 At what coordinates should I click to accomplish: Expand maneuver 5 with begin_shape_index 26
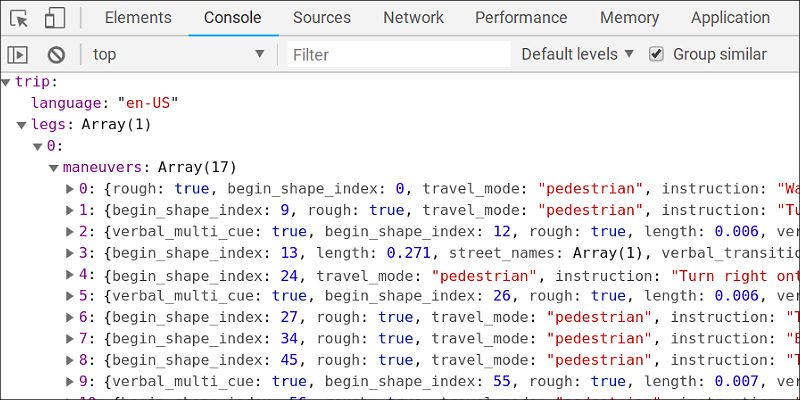coord(70,296)
